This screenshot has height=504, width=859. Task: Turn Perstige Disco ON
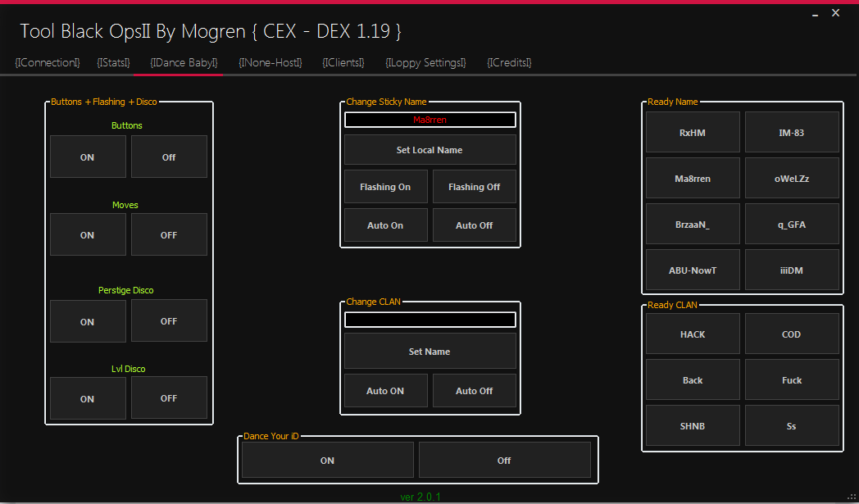[88, 321]
